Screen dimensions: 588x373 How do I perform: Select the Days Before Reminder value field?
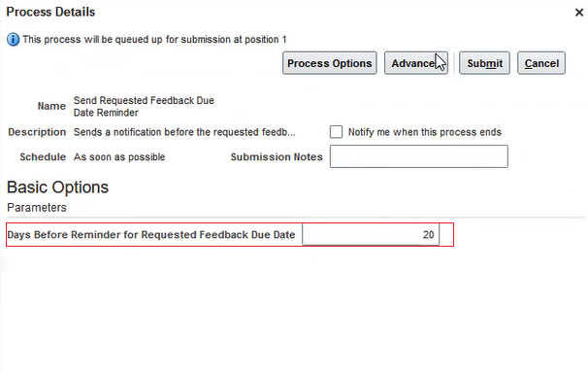coord(371,234)
